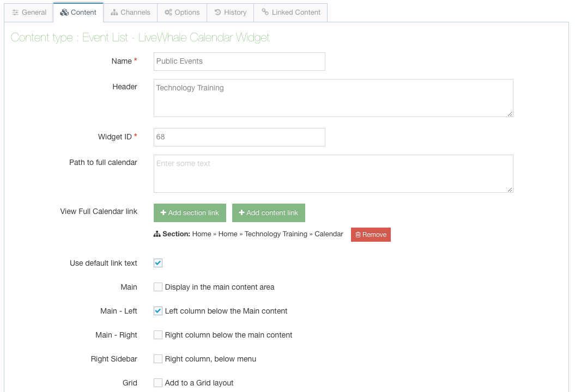
Task: Click Path to full calendar text area
Action: tap(333, 174)
